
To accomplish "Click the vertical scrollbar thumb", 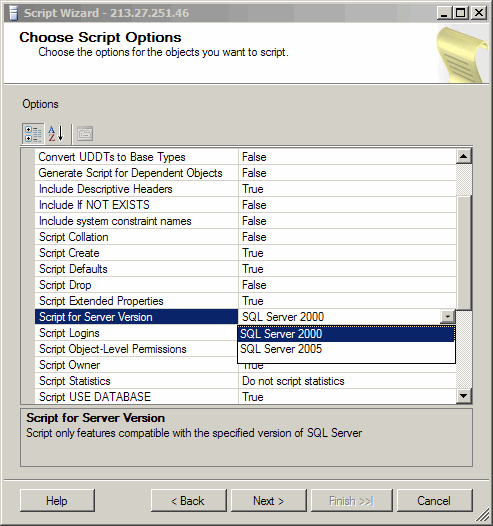I will click(x=464, y=253).
